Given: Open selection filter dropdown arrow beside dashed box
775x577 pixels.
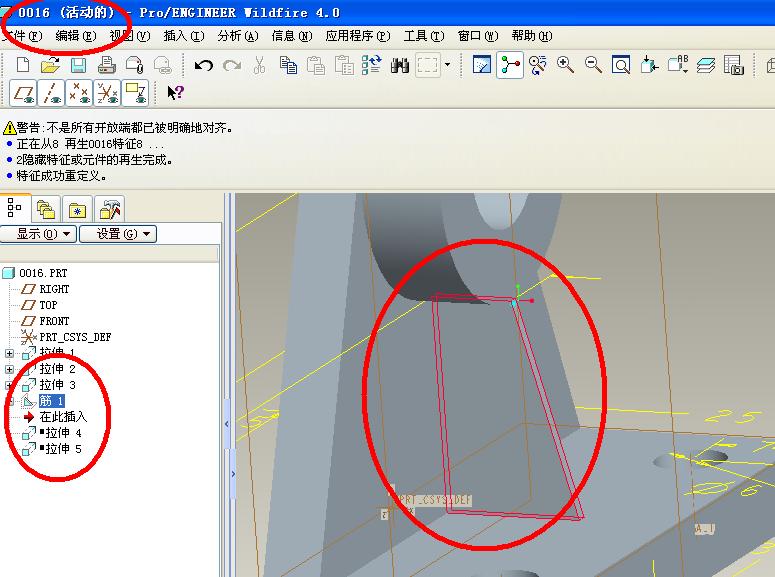Looking at the screenshot, I should click(x=447, y=64).
